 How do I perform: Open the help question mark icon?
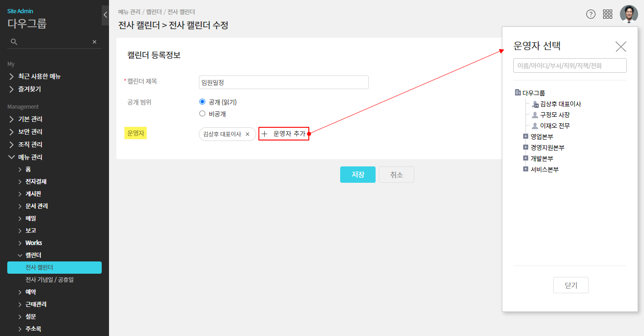591,14
